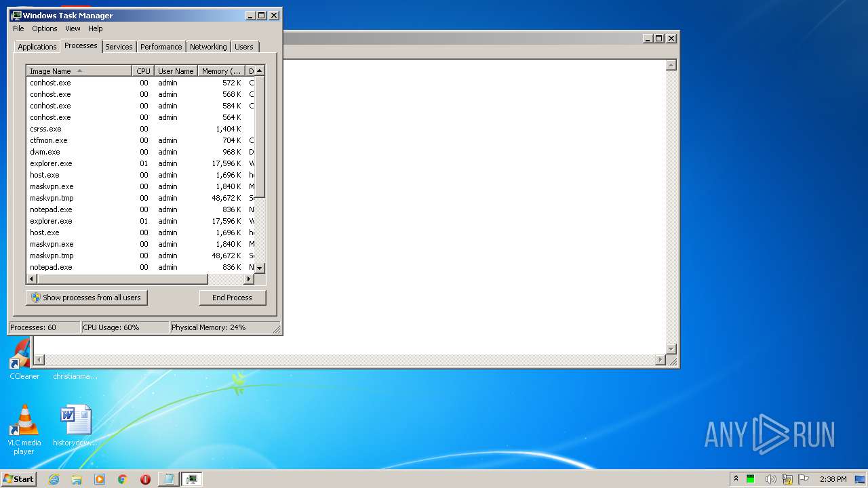The height and width of the screenshot is (488, 868).
Task: Open Google Chrome from the taskbar
Action: (123, 479)
